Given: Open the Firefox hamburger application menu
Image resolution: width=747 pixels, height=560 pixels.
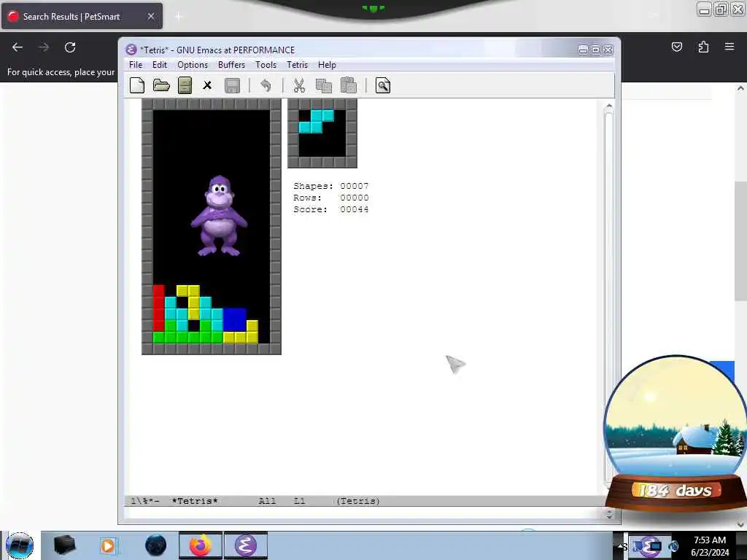Looking at the screenshot, I should pos(729,47).
